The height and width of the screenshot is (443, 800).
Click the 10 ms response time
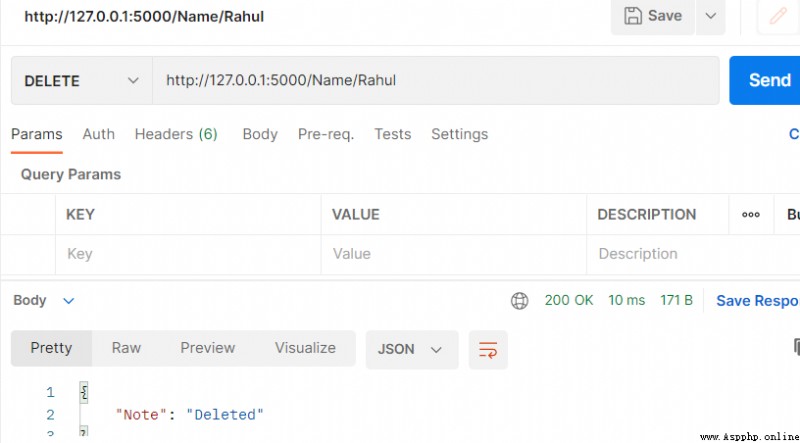627,300
